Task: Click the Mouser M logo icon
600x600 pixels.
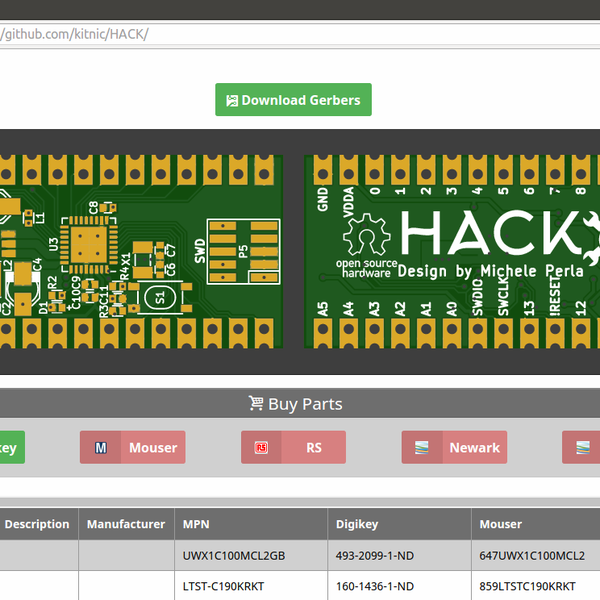Action: point(101,448)
